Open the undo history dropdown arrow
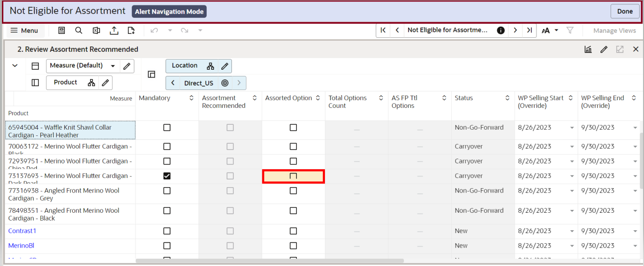 (170, 30)
